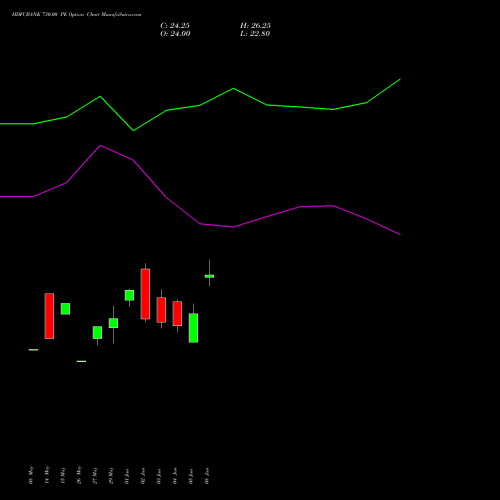Click the tall red candle above 02 Jun

[x=145, y=294]
